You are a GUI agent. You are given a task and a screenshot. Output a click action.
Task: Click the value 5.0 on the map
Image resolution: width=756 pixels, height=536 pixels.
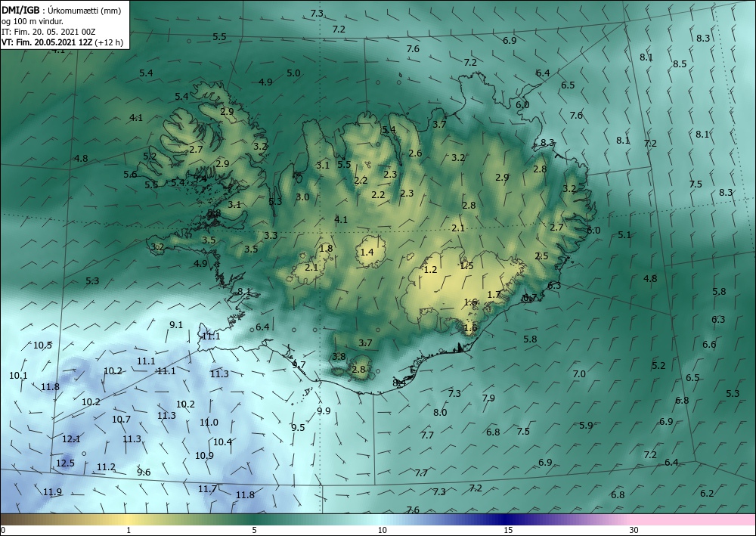tap(293, 73)
